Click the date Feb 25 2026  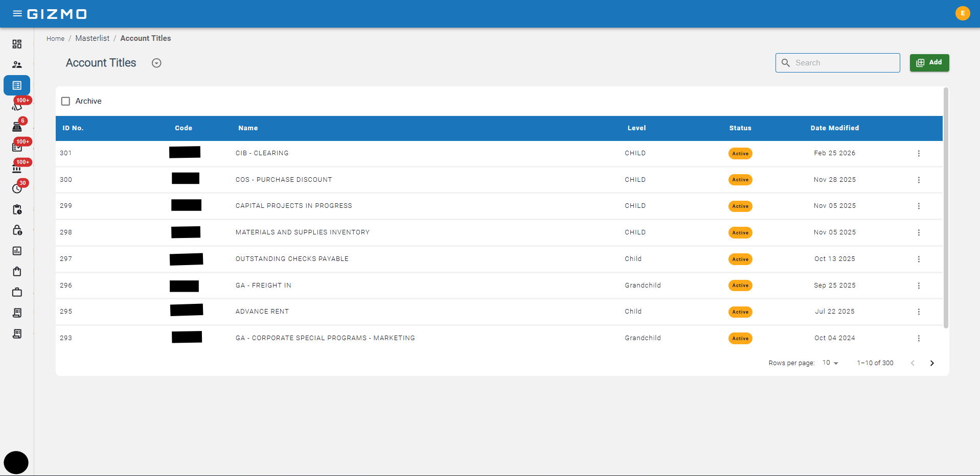coord(835,153)
